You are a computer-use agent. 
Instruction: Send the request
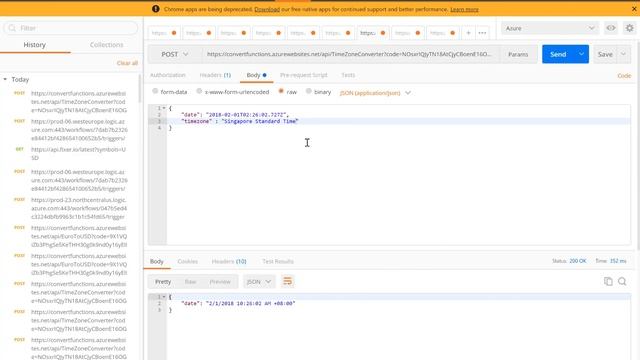pos(558,54)
